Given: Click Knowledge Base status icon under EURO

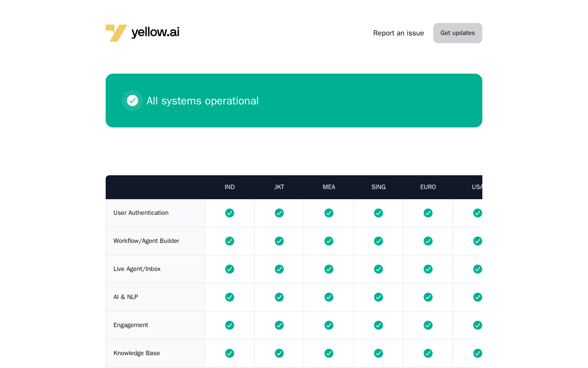Looking at the screenshot, I should pos(428,353).
